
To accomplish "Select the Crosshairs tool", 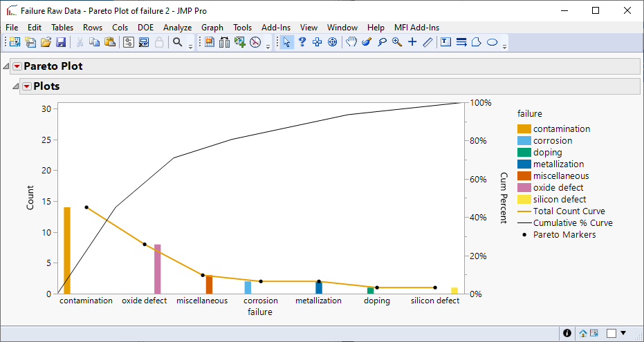I will click(412, 42).
